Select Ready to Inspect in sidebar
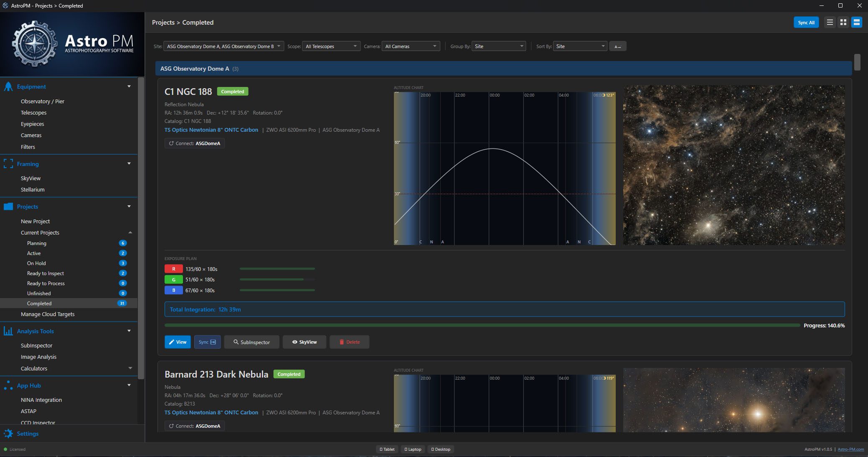This screenshot has width=868, height=457. (x=46, y=273)
